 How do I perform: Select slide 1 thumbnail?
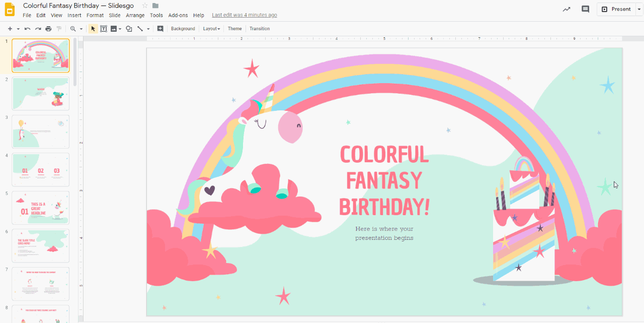41,55
